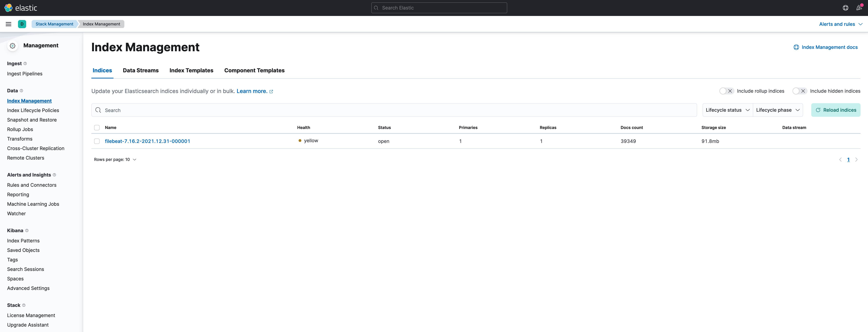The height and width of the screenshot is (332, 868).
Task: Switch to the Index Templates tab
Action: click(x=191, y=70)
